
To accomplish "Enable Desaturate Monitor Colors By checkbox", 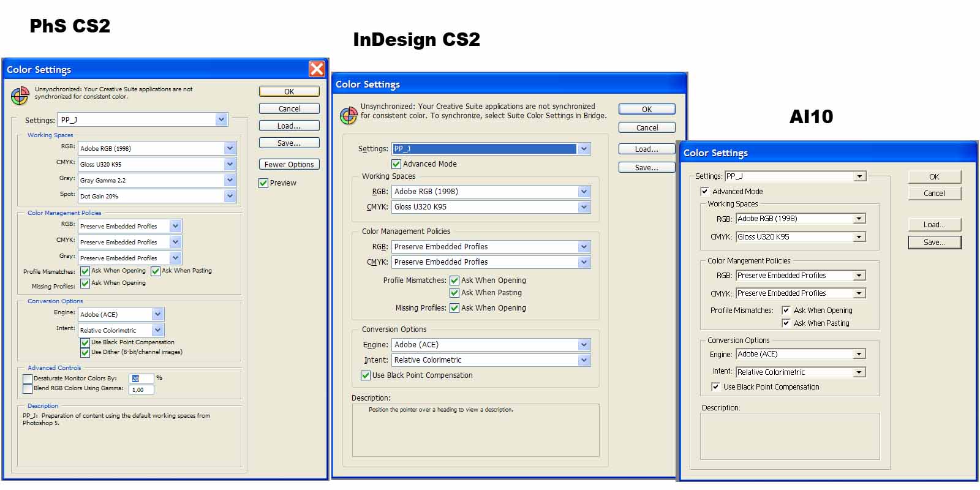I will (28, 379).
